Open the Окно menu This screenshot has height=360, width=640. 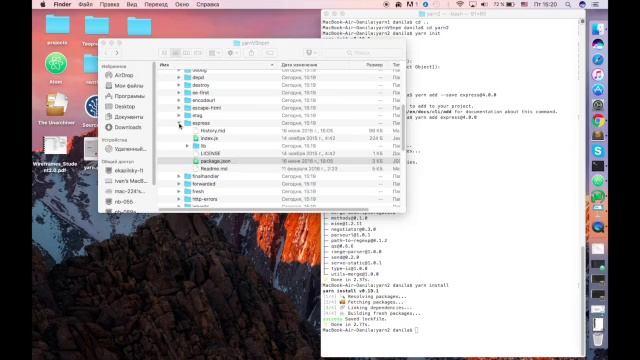tap(182, 4)
